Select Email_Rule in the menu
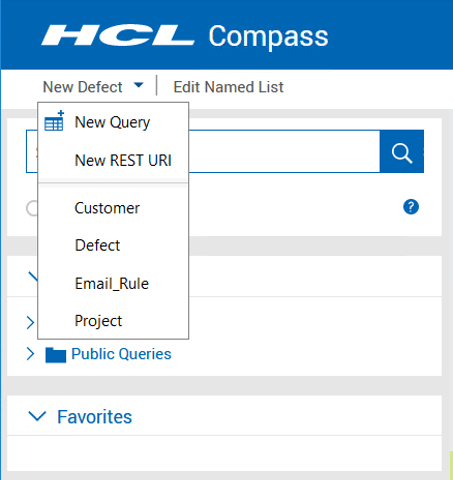The width and height of the screenshot is (453, 480). [x=113, y=284]
